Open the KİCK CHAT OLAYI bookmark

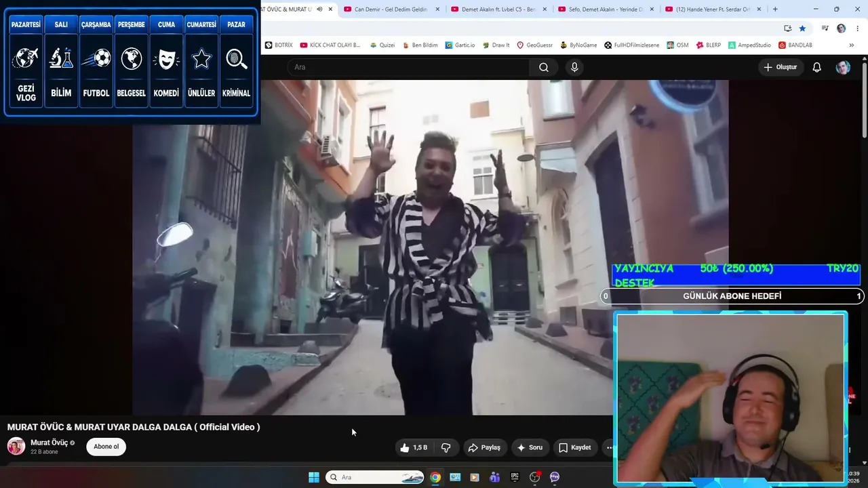pyautogui.click(x=330, y=45)
